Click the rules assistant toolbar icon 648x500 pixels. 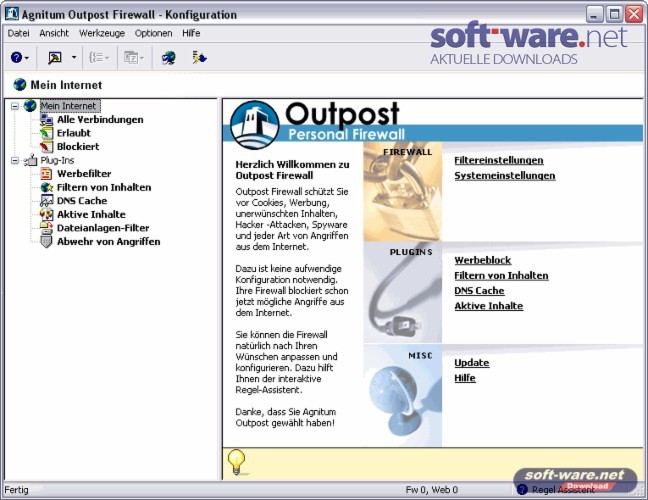point(199,57)
